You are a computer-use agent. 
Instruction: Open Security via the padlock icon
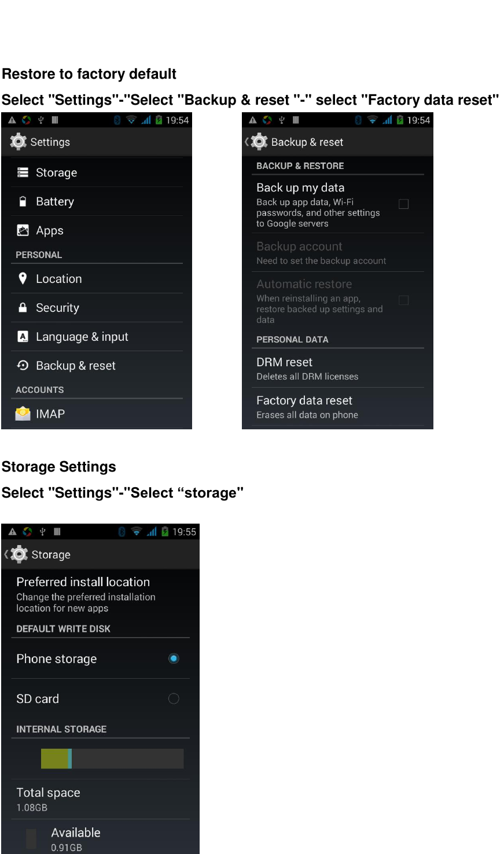22,307
